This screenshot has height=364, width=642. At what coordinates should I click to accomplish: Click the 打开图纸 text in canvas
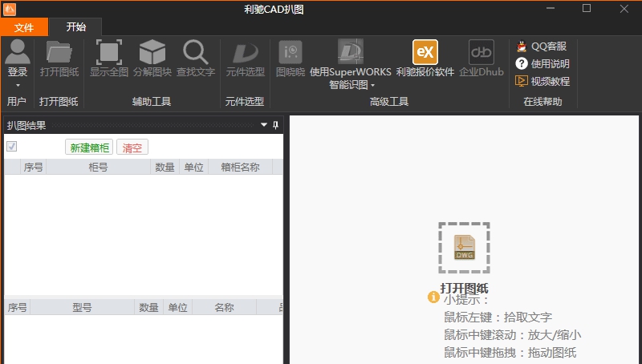point(464,289)
